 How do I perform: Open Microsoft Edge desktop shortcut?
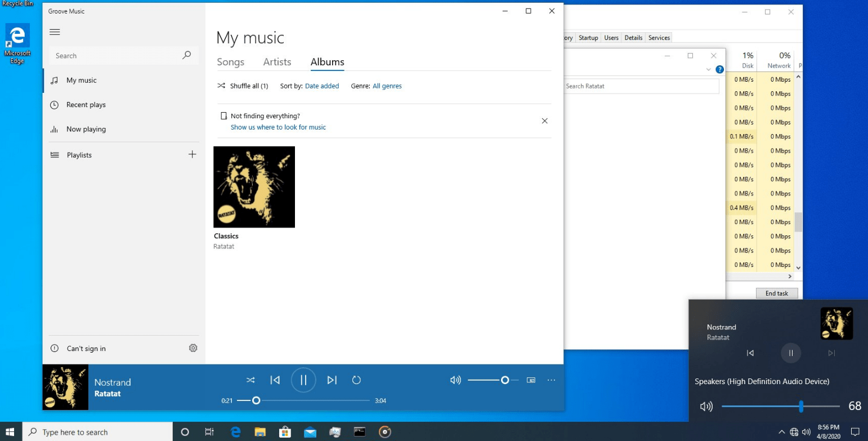point(17,44)
